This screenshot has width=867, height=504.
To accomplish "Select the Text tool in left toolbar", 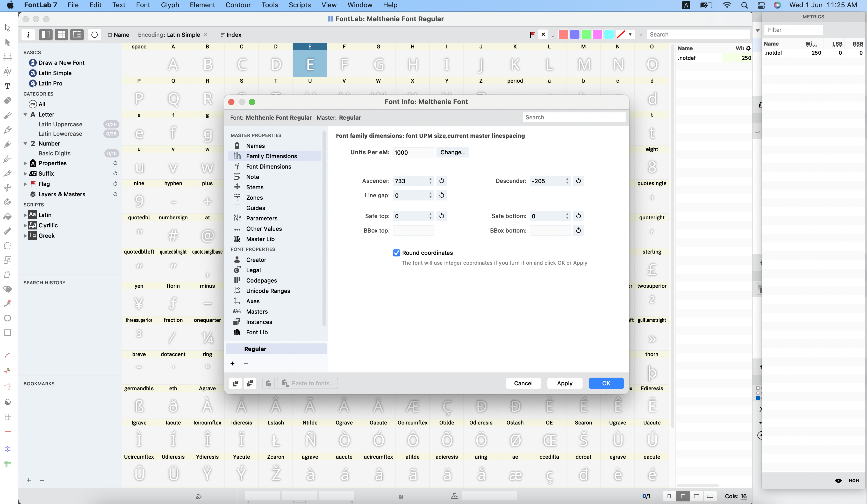I will click(x=7, y=86).
